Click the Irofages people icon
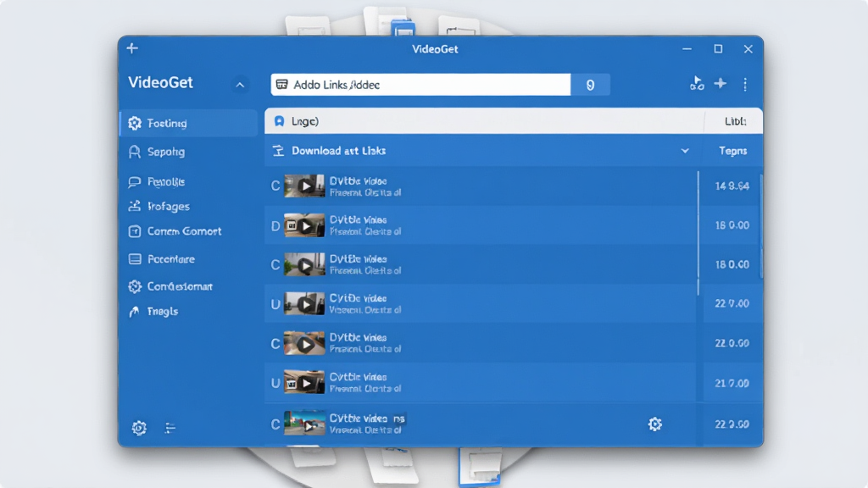 point(135,207)
